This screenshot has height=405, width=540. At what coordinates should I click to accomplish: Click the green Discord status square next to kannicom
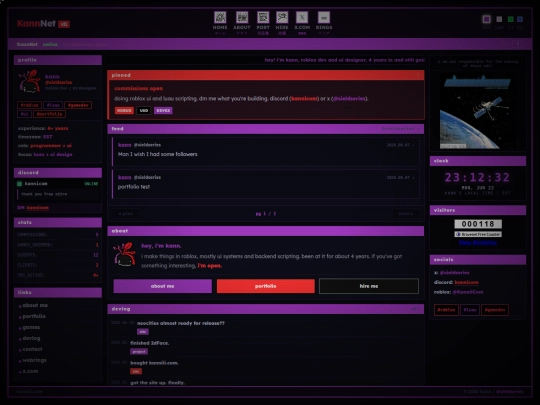(20, 184)
